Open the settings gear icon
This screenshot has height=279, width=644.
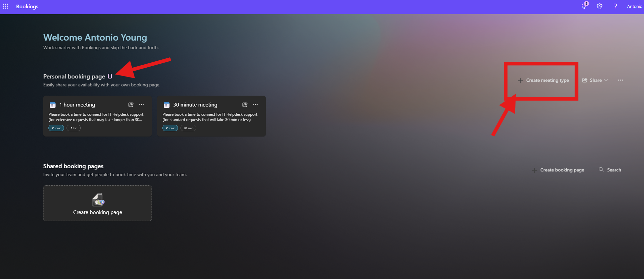point(600,6)
